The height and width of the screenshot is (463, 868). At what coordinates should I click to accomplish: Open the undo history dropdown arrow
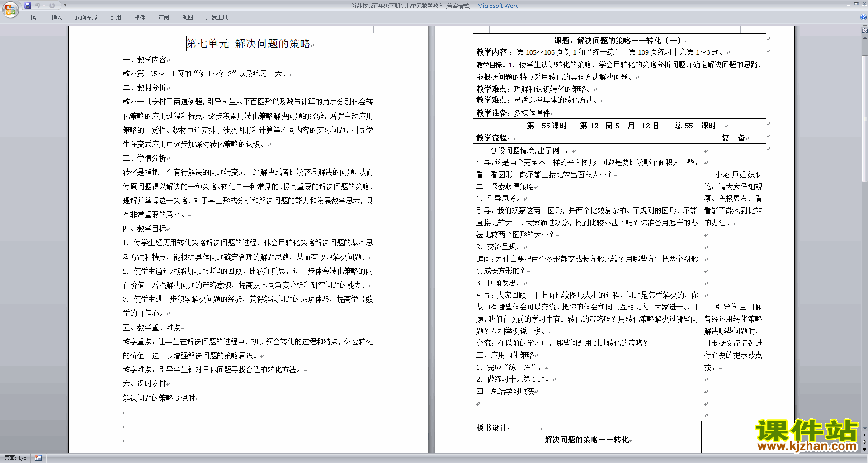[x=44, y=5]
